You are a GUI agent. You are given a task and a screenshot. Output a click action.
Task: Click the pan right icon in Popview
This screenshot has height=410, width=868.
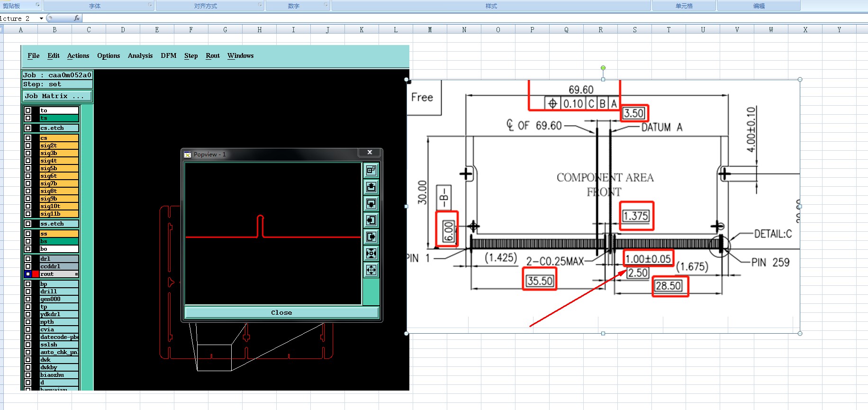(371, 237)
